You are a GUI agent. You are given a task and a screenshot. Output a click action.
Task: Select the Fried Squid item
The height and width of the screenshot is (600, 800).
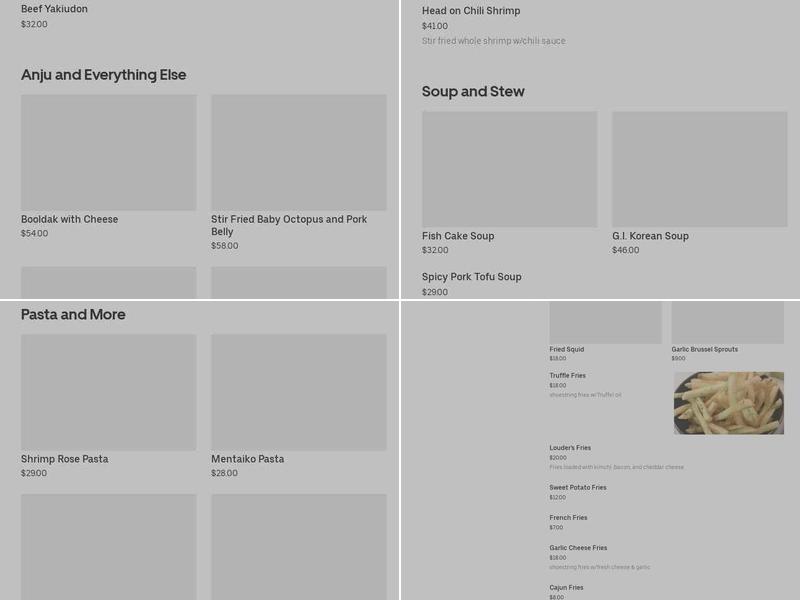coord(566,349)
